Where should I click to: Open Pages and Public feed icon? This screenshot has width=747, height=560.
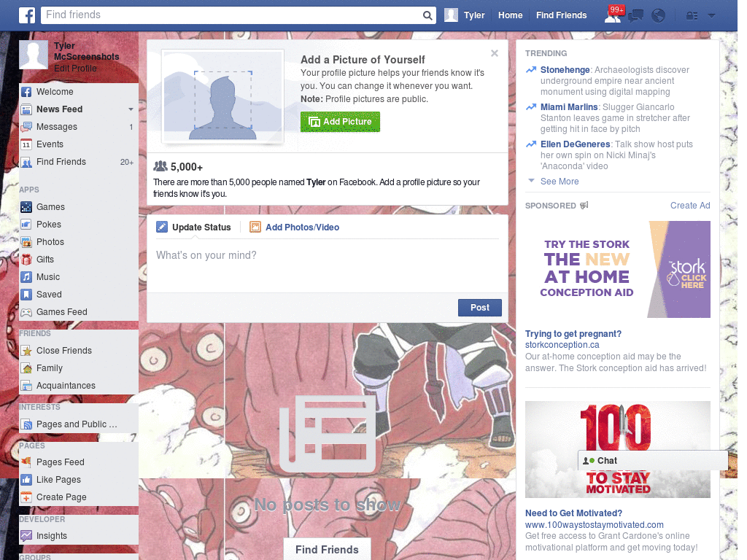pos(26,424)
